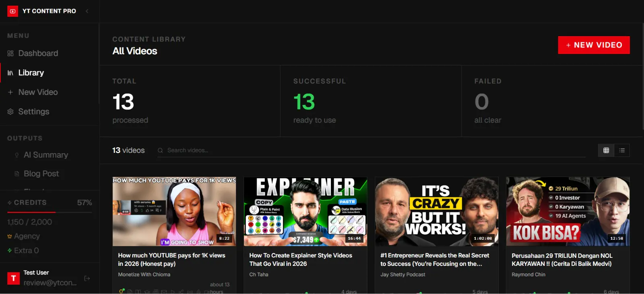Click the "Test User" name
Viewport: 644px width, 294px height.
click(x=36, y=273)
